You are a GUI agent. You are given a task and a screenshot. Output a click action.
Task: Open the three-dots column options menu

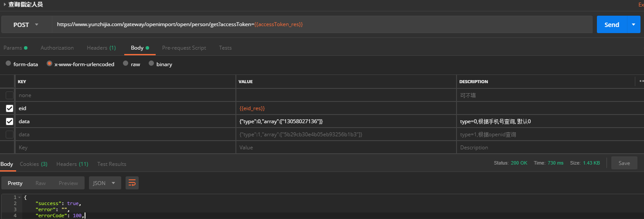coord(641,81)
